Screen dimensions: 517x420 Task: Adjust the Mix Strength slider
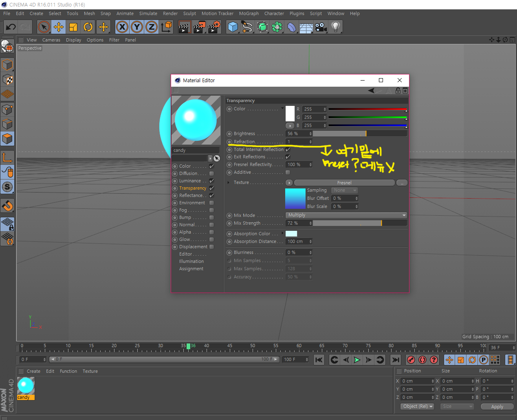tap(360, 223)
